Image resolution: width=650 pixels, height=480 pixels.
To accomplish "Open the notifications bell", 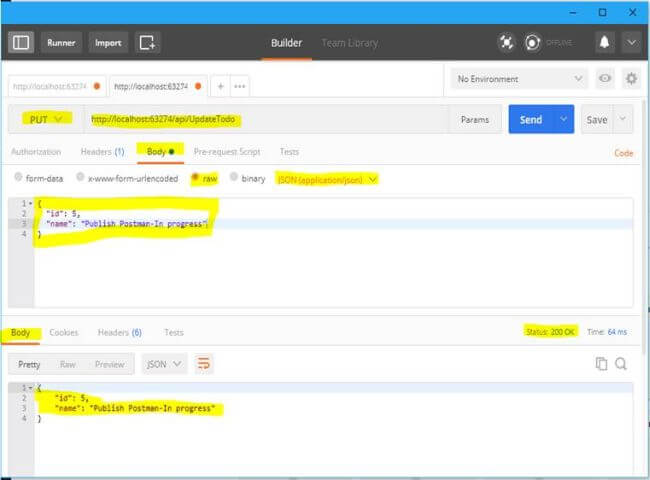I will click(x=604, y=42).
